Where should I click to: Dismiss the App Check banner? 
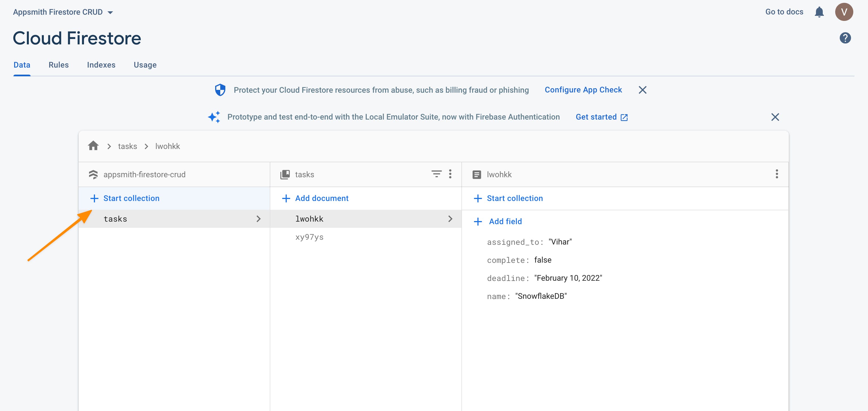[642, 90]
